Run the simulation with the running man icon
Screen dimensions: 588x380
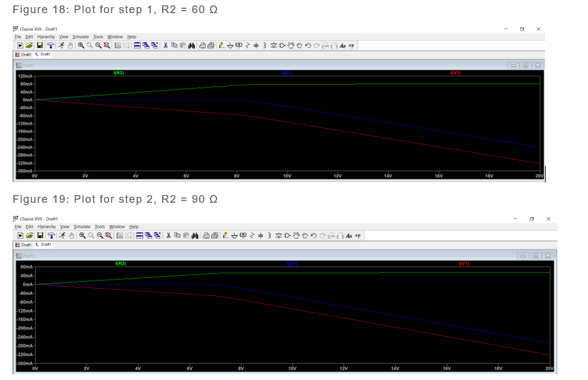[x=61, y=45]
